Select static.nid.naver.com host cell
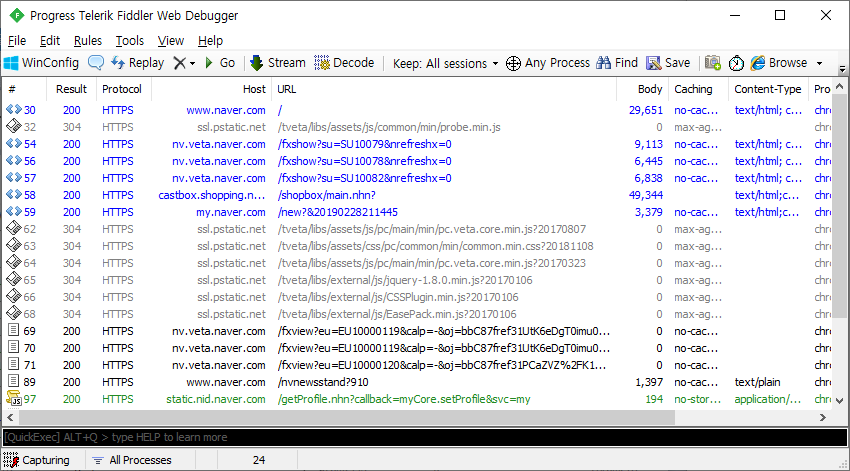 pyautogui.click(x=216, y=399)
